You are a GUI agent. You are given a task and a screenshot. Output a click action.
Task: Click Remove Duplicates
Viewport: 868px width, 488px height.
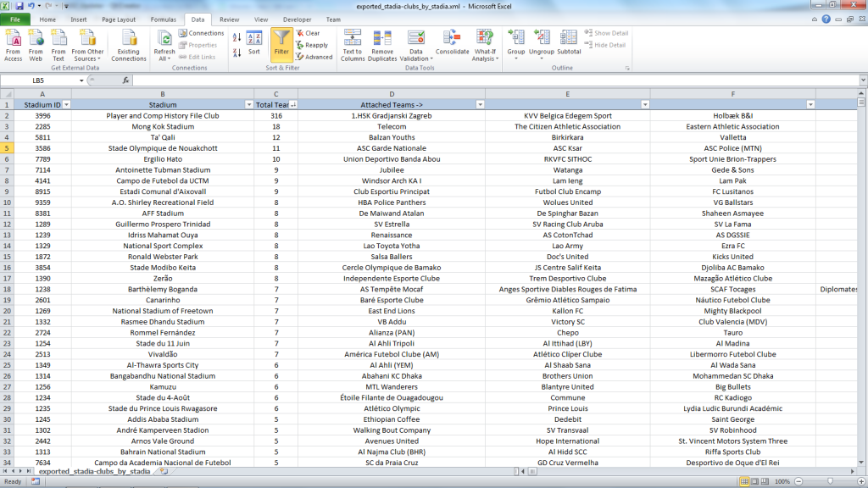point(382,46)
